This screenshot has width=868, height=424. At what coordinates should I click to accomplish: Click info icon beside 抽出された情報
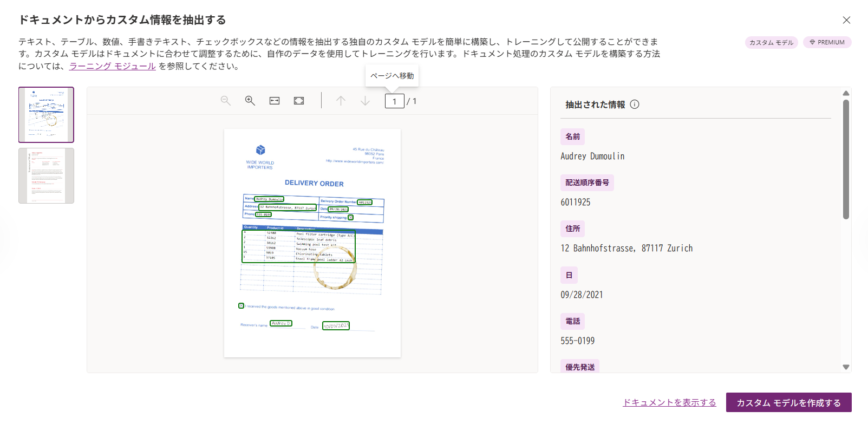point(635,105)
